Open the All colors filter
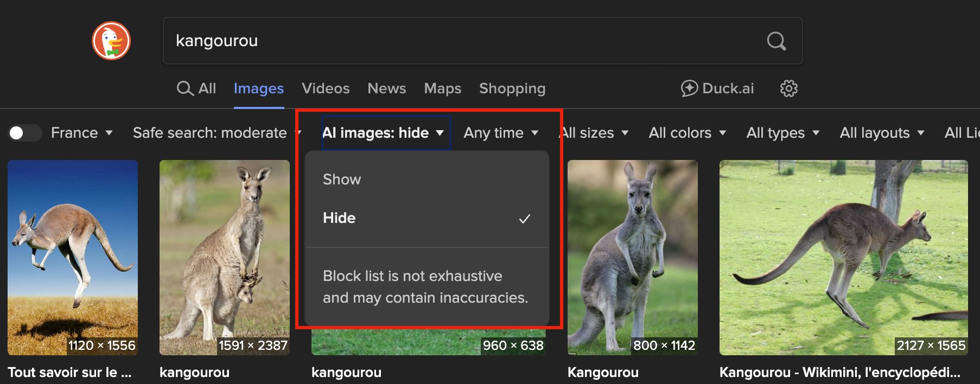This screenshot has height=384, width=980. tap(688, 133)
